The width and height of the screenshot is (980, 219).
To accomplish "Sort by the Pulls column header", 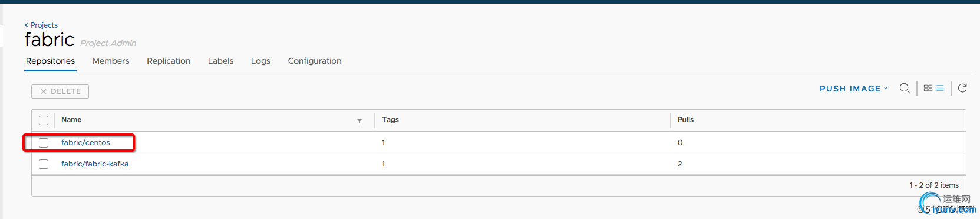I will (x=685, y=120).
